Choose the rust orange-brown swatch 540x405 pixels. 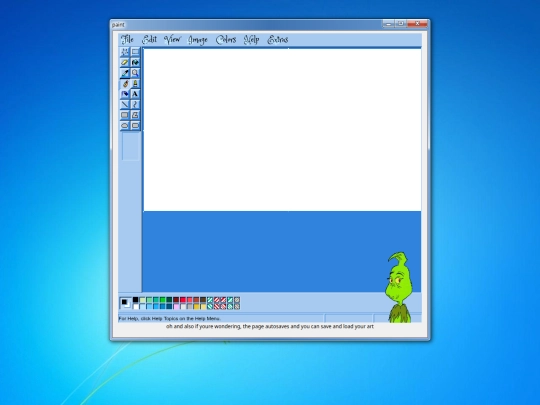196,300
